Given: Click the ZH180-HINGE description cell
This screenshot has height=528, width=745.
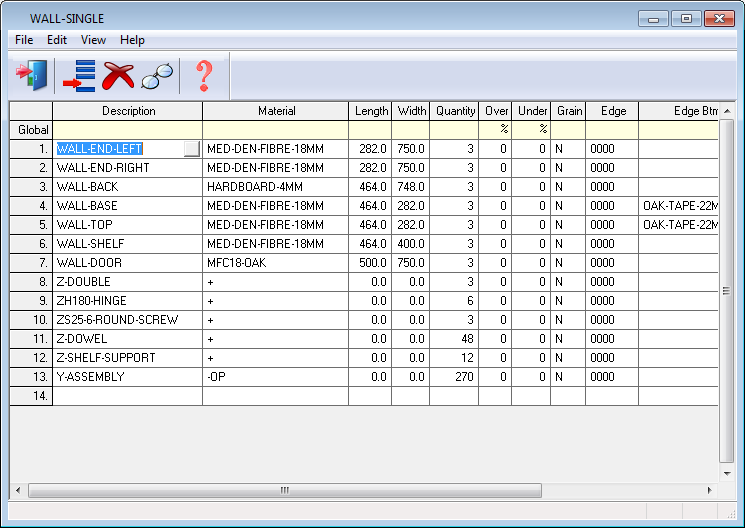Looking at the screenshot, I should 128,301.
